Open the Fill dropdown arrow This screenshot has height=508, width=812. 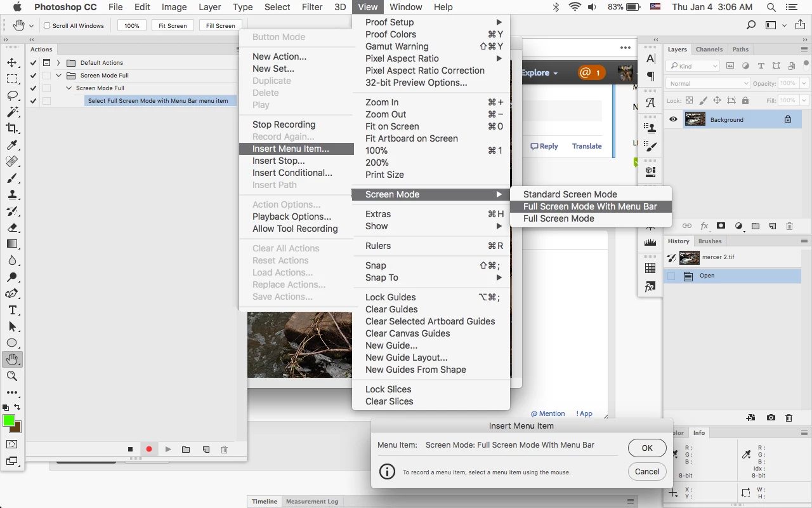(x=804, y=100)
